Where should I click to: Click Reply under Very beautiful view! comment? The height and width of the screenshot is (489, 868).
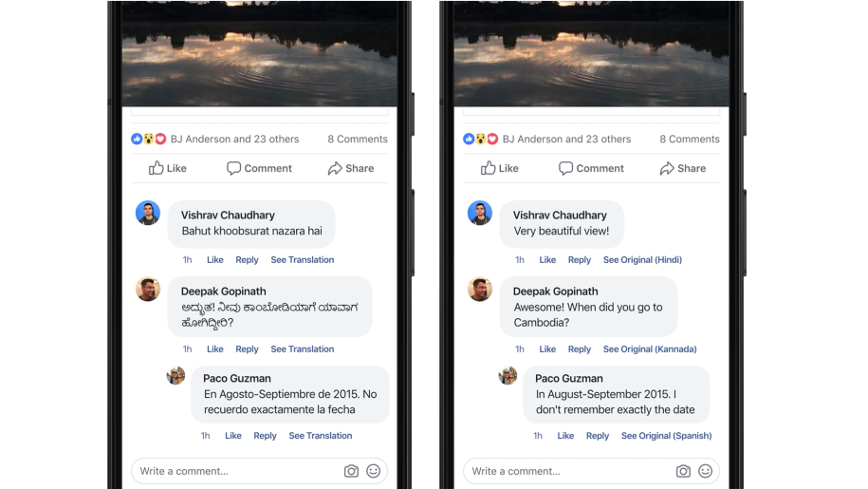[580, 260]
